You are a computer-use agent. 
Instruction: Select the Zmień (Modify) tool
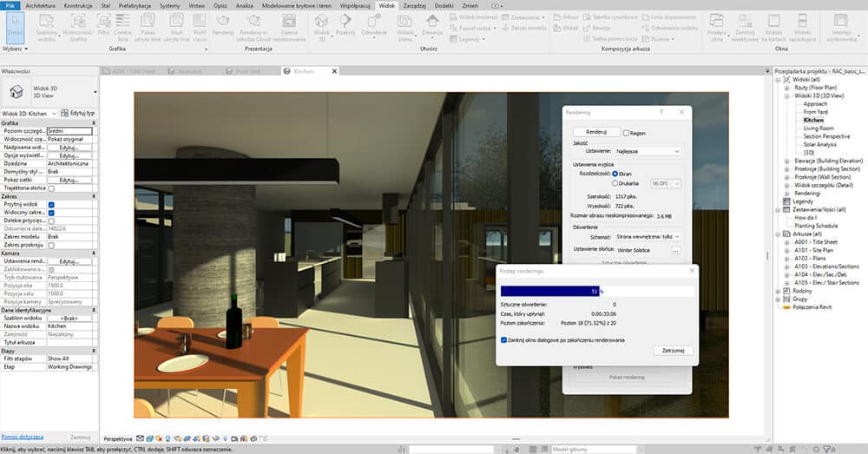coord(15,27)
